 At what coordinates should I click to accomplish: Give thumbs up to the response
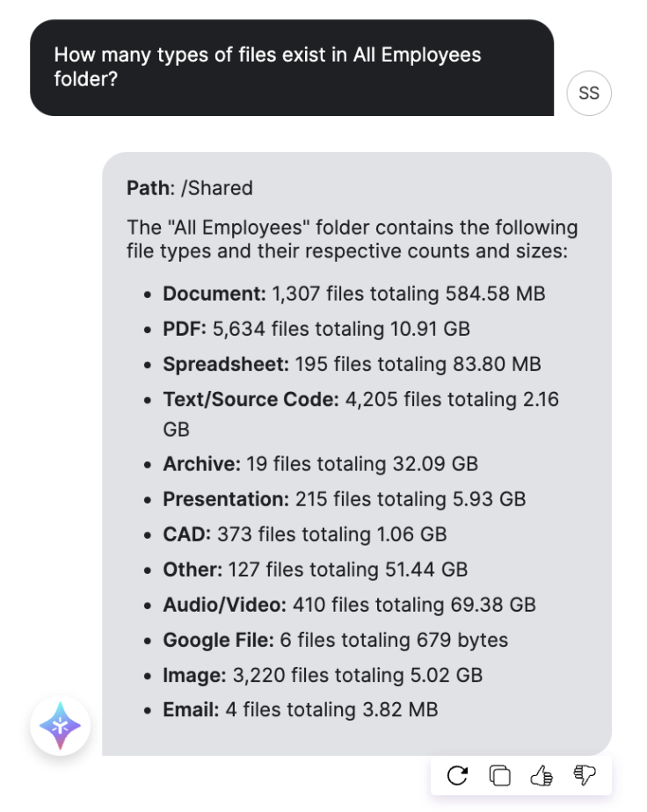[542, 775]
